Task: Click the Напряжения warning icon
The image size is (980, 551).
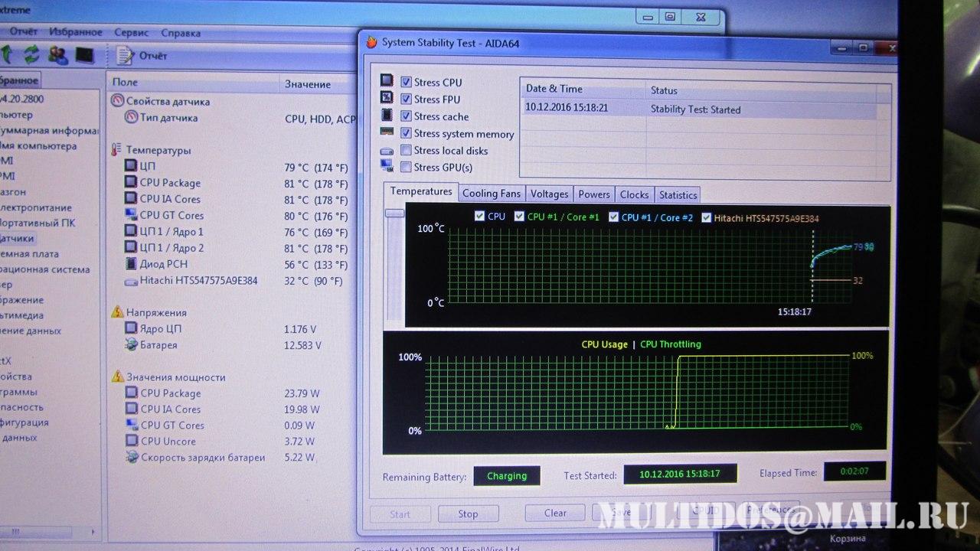Action: click(x=117, y=312)
